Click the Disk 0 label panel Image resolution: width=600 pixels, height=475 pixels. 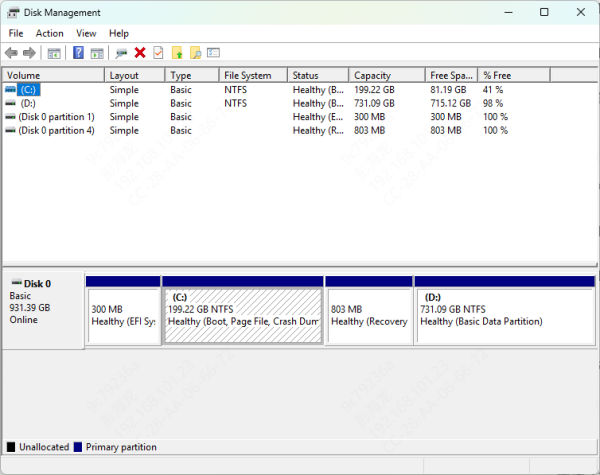pyautogui.click(x=43, y=310)
